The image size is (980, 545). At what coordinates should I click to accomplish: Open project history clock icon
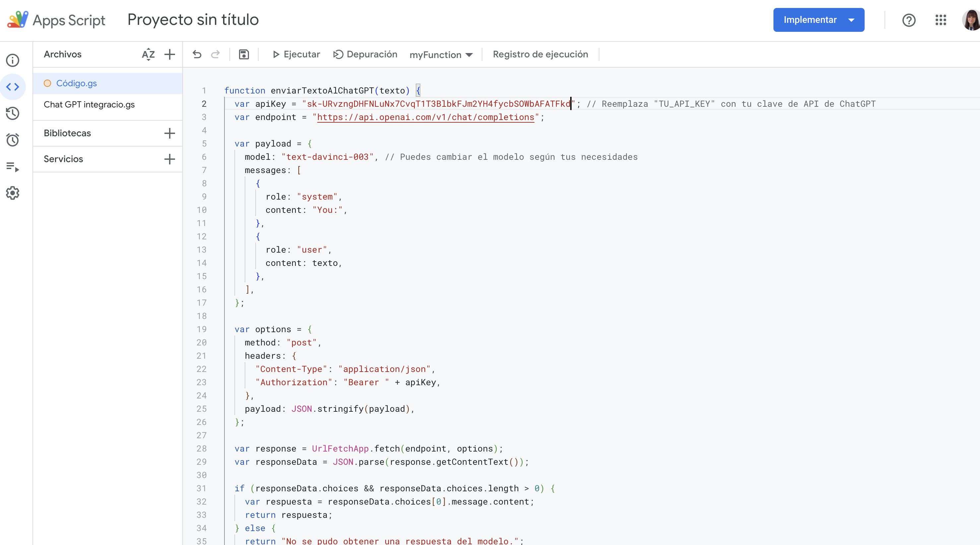[x=13, y=113]
